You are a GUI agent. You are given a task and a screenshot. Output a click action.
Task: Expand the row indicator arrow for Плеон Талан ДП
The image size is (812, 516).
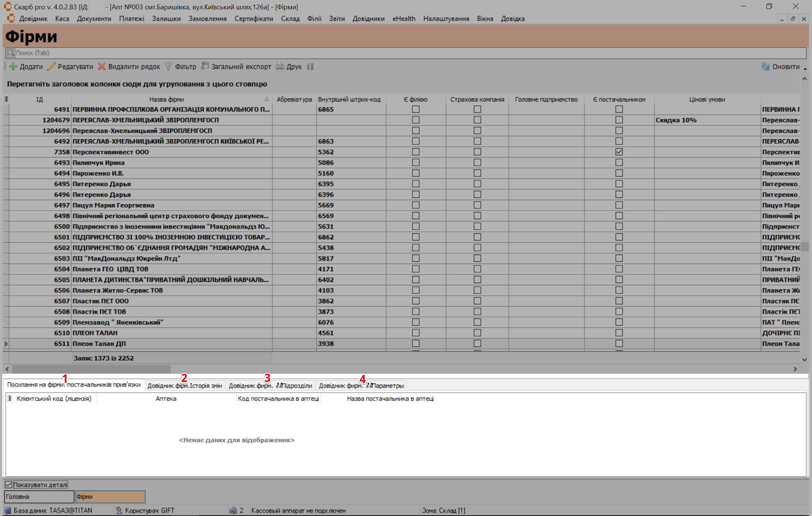tap(6, 344)
